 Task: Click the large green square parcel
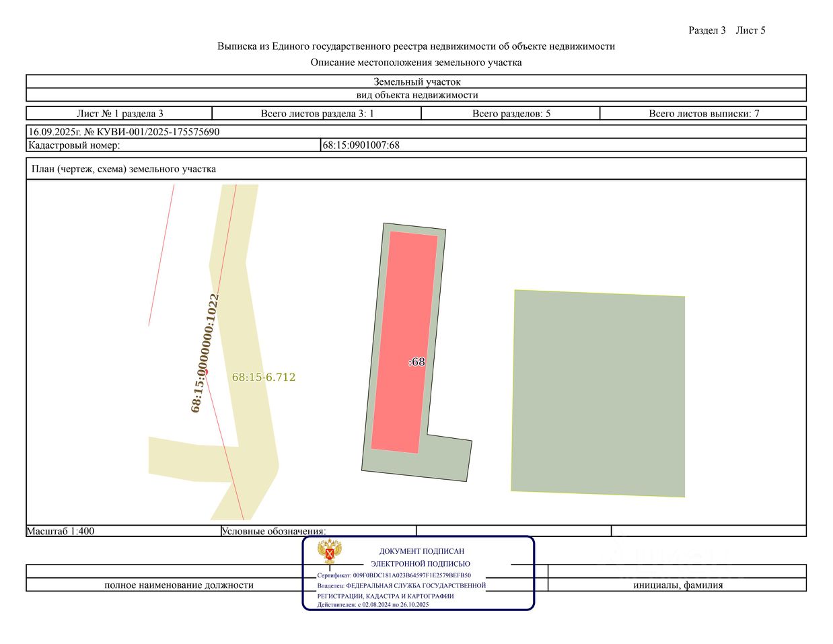(598, 394)
